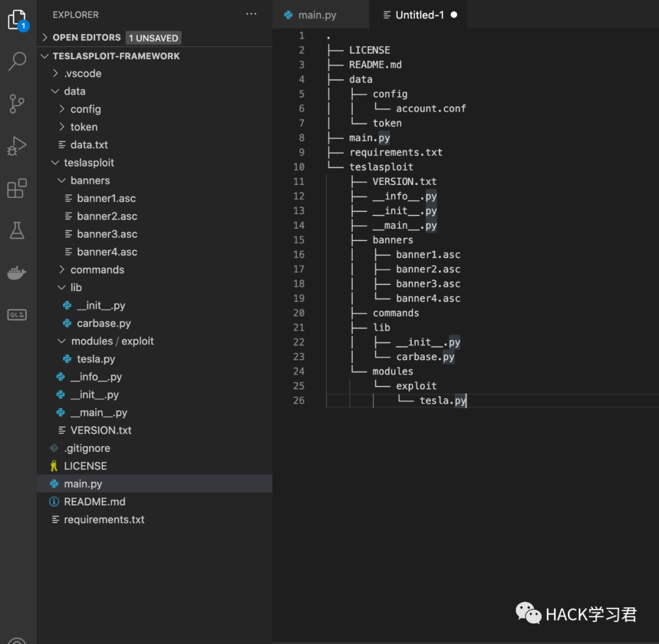Screen dimensions: 659x644
Task: Collapse the banners folder
Action: (x=62, y=180)
